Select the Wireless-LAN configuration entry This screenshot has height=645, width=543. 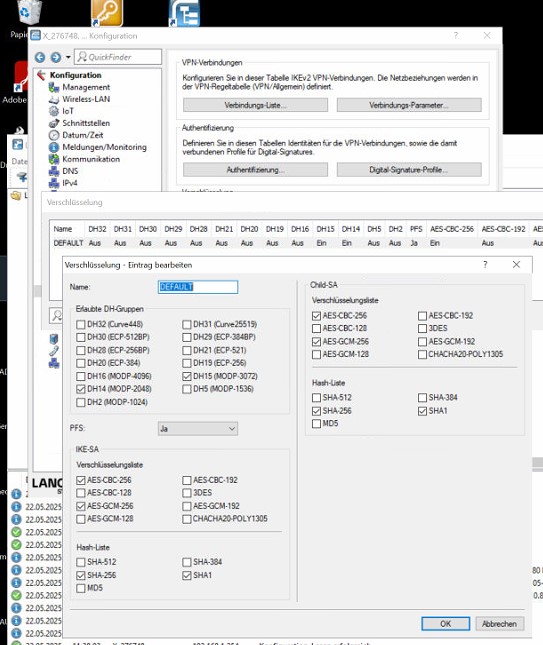[x=86, y=99]
